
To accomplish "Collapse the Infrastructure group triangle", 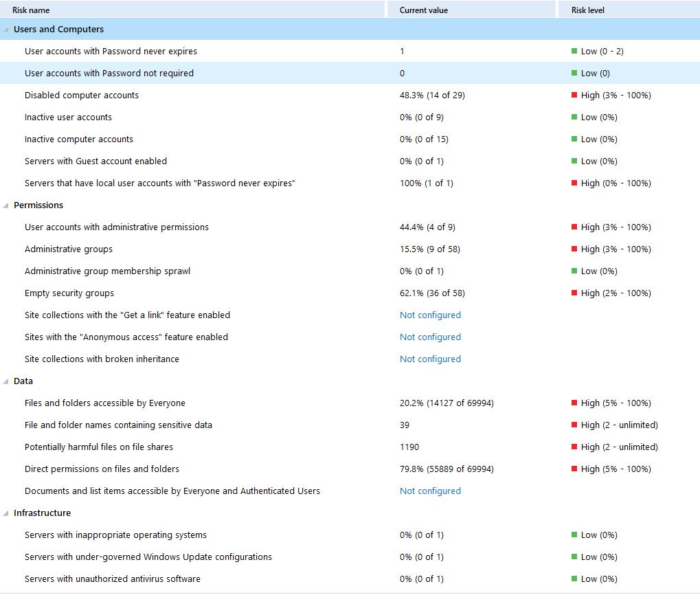I will pyautogui.click(x=5, y=513).
